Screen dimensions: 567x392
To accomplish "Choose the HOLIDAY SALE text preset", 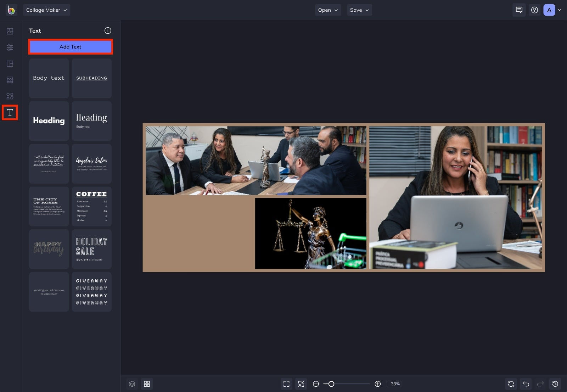I will coord(92,249).
